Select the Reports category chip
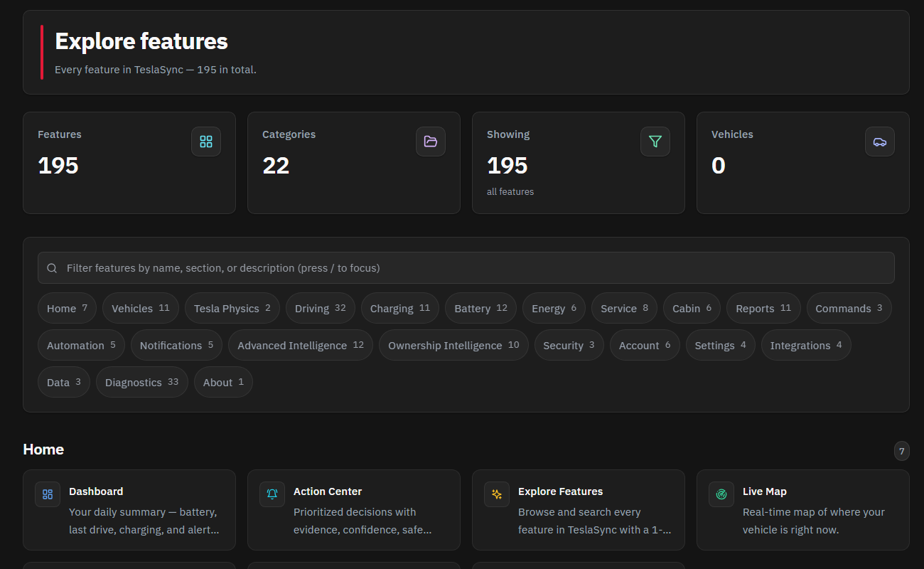Screen dimensions: 924x569 763,308
